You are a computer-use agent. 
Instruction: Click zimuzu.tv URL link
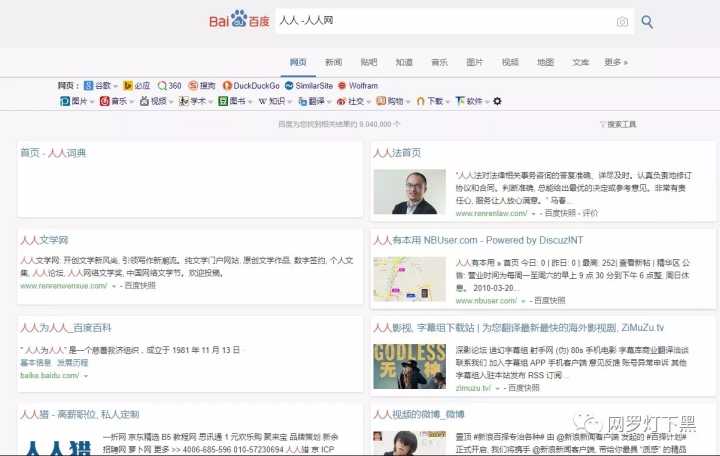click(x=473, y=388)
